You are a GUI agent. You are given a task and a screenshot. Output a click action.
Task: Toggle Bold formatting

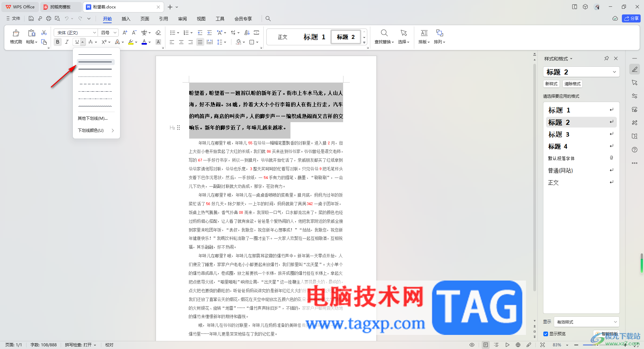tap(58, 42)
